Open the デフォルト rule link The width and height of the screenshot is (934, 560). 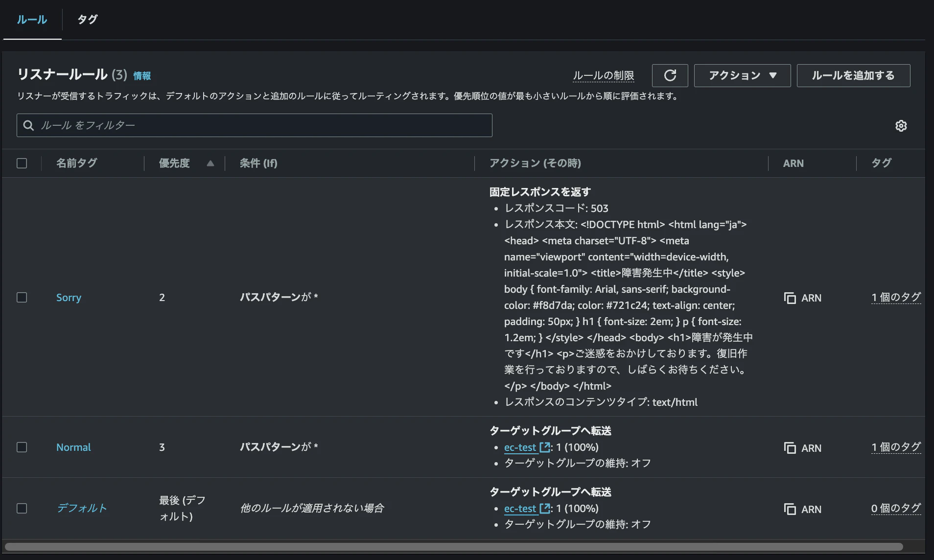point(82,508)
